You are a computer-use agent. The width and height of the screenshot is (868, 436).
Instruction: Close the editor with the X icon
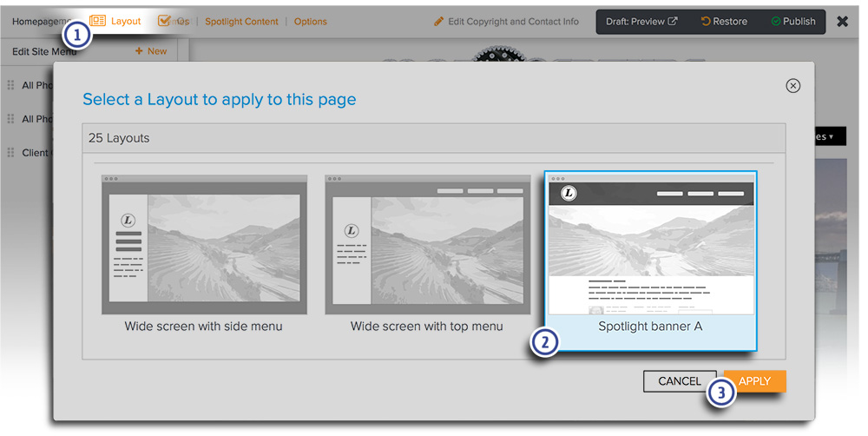843,22
